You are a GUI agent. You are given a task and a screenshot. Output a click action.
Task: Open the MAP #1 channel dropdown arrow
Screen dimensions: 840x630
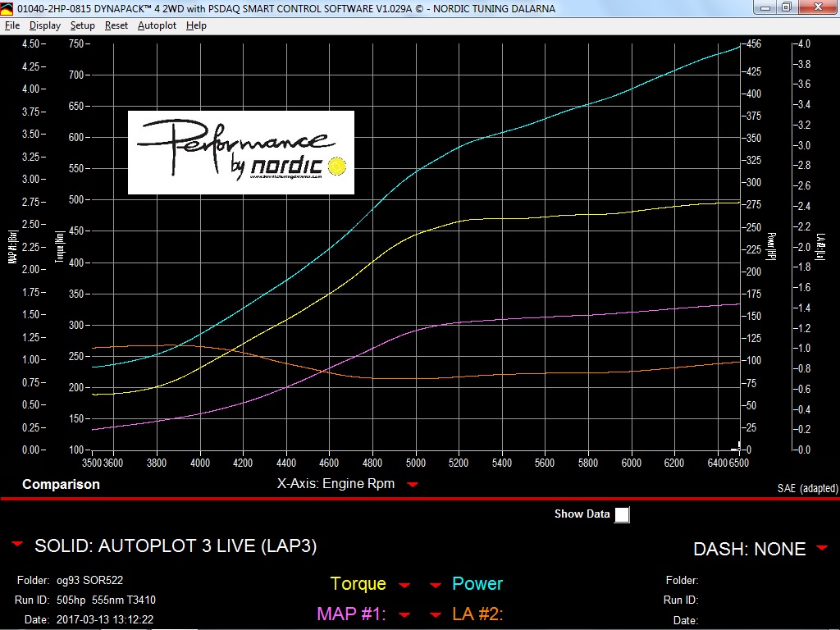(x=404, y=614)
